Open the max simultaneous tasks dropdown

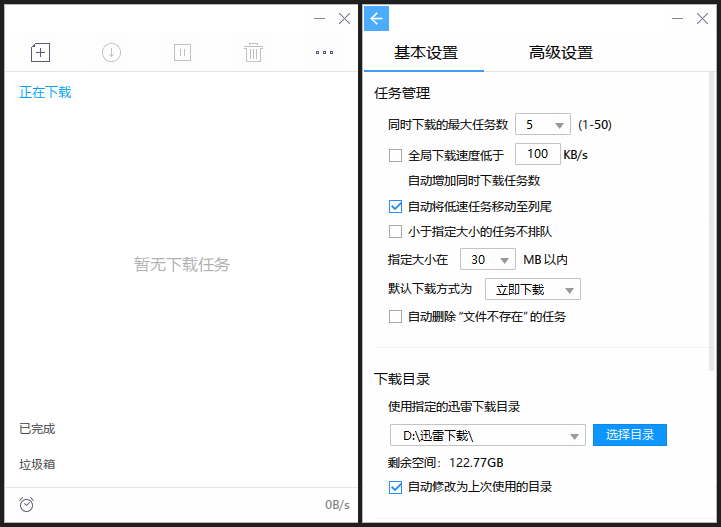[543, 124]
